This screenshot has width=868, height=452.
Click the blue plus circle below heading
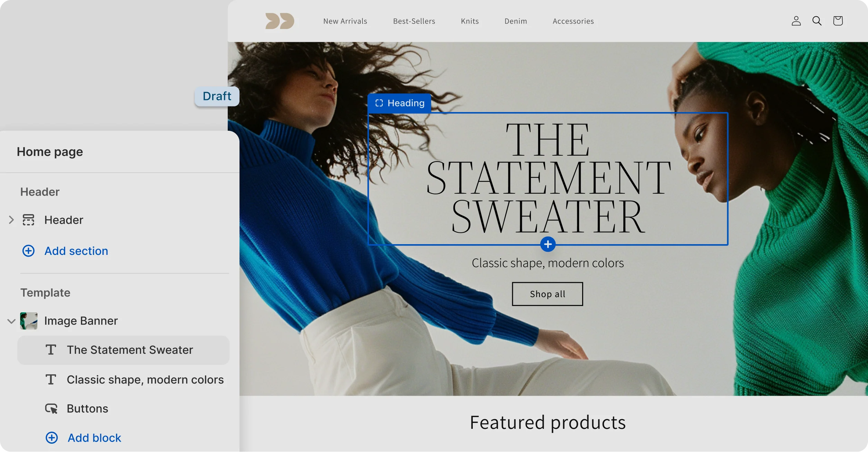(548, 245)
